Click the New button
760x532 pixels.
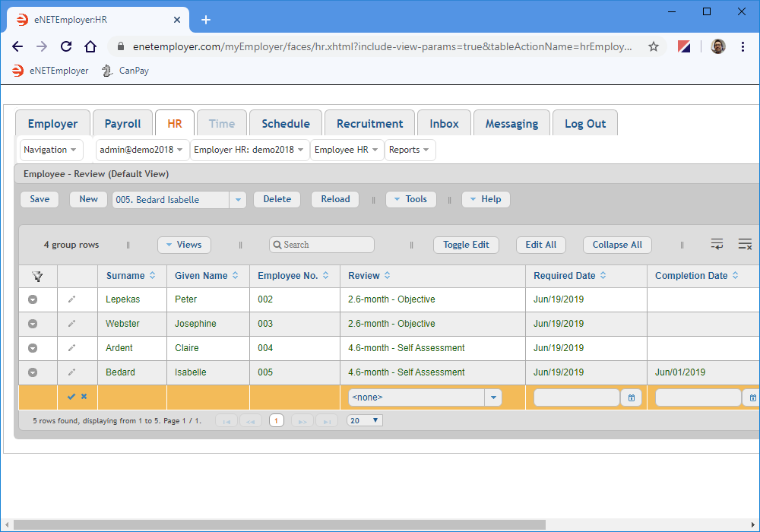[89, 199]
